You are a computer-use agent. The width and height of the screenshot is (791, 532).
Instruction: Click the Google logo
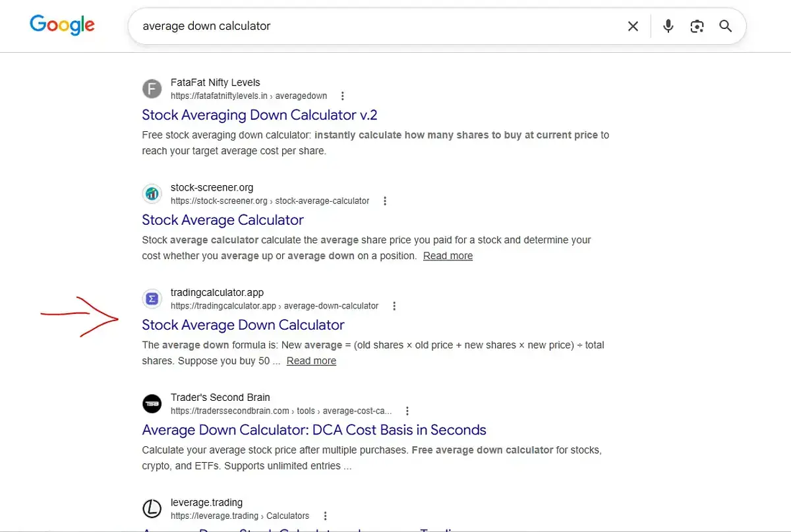click(x=62, y=26)
